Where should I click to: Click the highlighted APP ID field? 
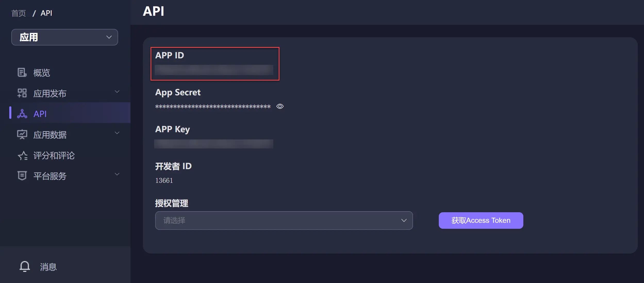pos(215,70)
